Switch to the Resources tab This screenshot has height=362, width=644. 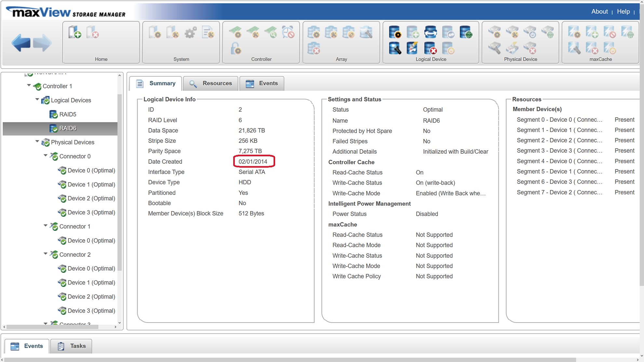[211, 84]
